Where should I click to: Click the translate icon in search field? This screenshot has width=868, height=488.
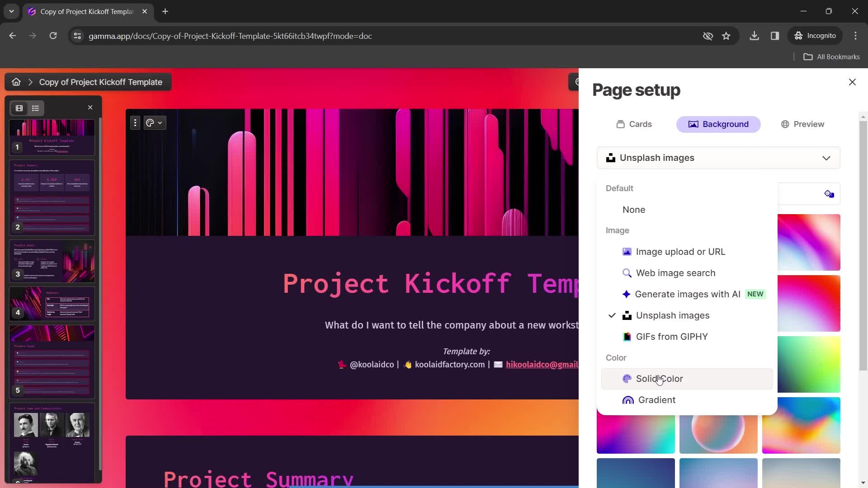[829, 194]
